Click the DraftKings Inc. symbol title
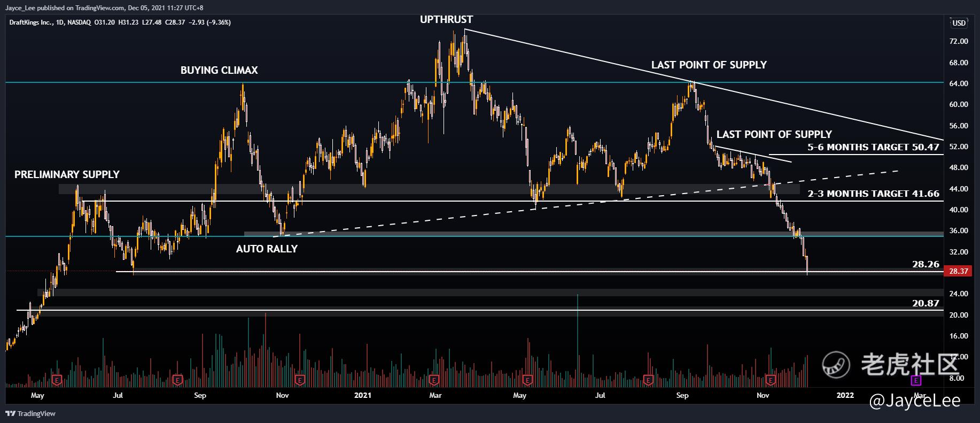 pos(30,22)
